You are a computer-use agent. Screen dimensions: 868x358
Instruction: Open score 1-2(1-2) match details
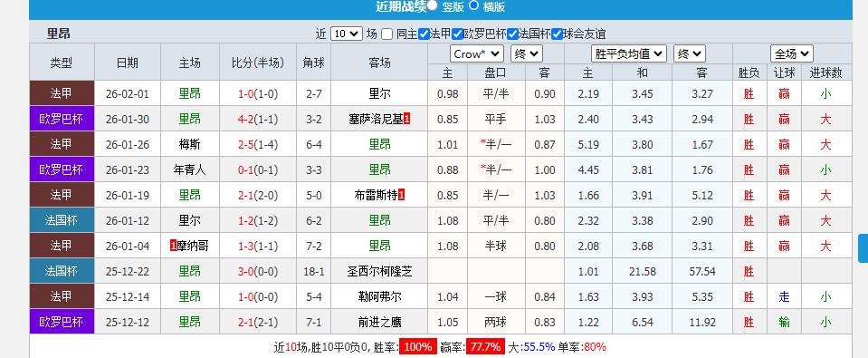point(257,220)
